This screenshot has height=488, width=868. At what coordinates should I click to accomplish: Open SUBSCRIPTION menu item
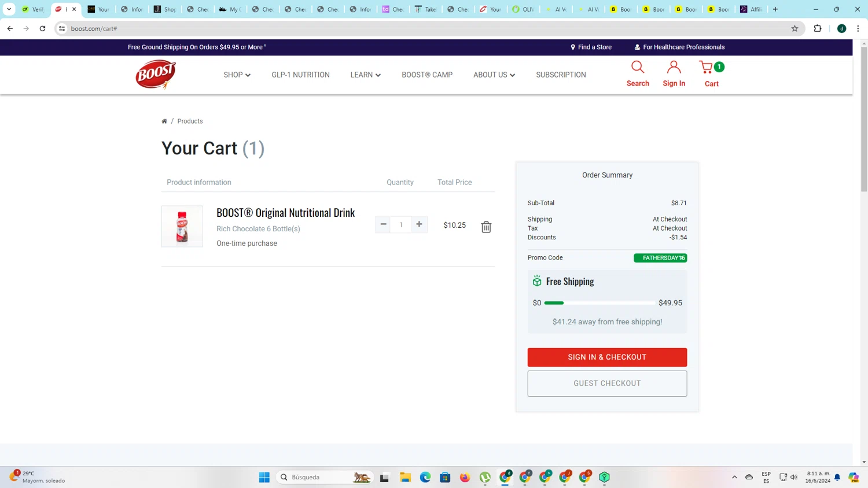tap(561, 75)
